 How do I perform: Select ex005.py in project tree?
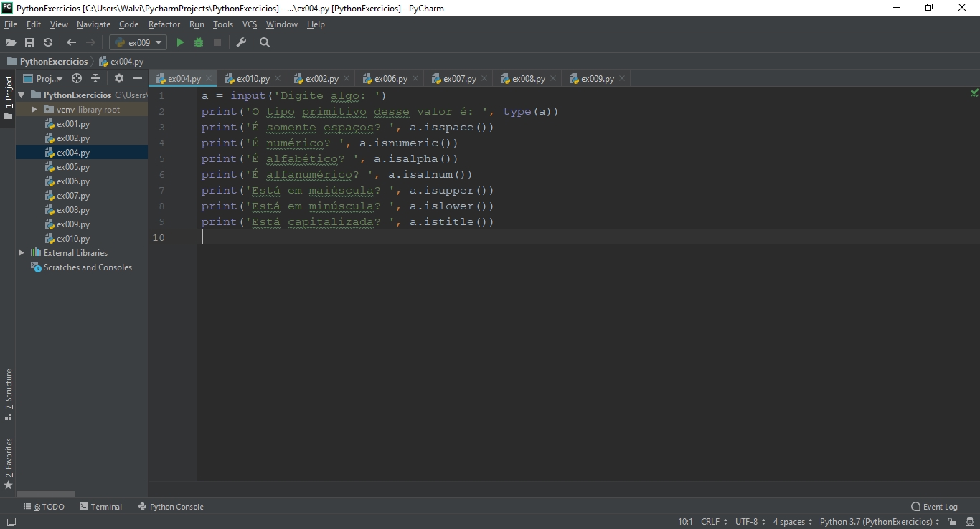[73, 167]
